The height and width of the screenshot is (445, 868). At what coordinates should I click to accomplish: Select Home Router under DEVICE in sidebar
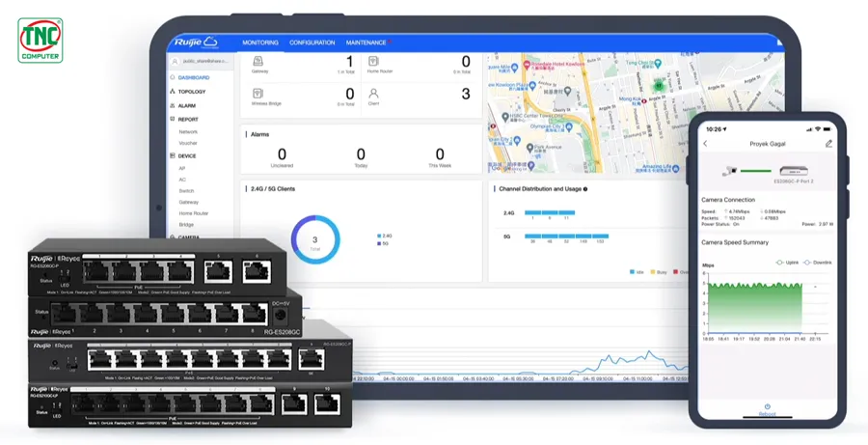click(x=194, y=213)
